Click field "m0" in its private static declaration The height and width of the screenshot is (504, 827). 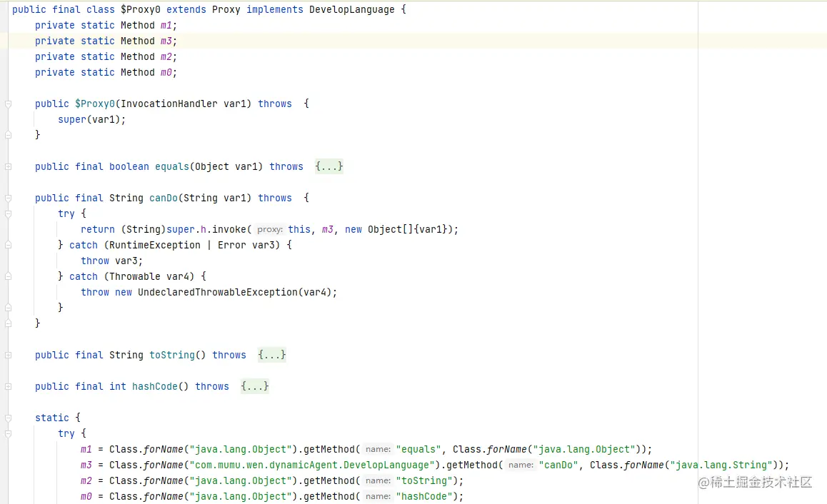click(166, 72)
